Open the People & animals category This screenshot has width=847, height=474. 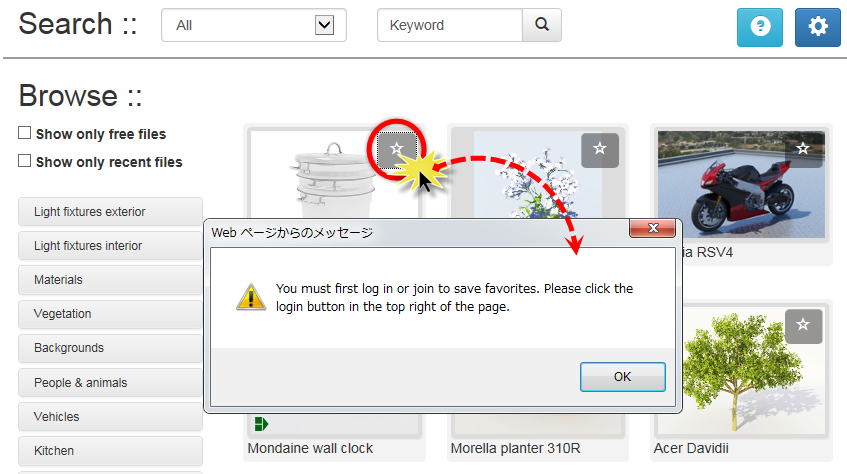[x=110, y=383]
